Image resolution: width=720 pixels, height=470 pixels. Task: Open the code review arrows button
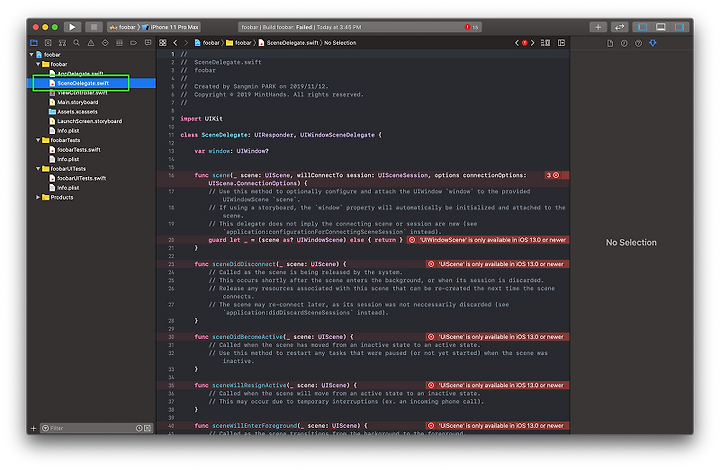click(x=619, y=27)
